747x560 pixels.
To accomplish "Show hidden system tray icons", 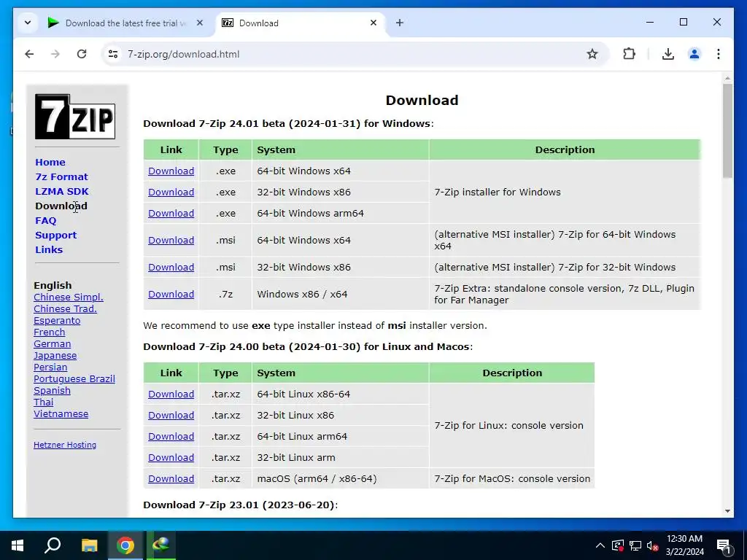I will click(600, 545).
